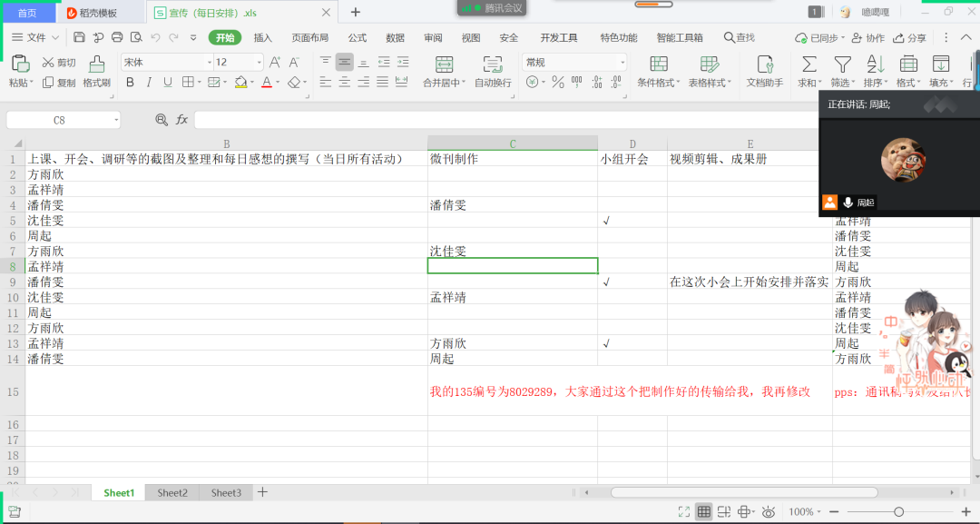This screenshot has width=980, height=524.
Task: Click Document Assistant (文档助手) icon
Action: pos(765,64)
